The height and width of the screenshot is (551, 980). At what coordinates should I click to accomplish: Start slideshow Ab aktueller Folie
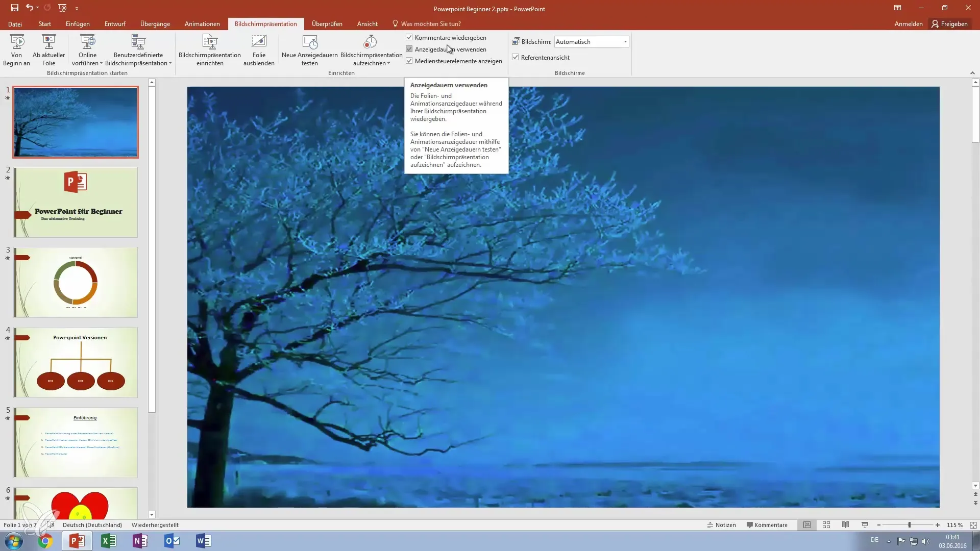coord(48,50)
